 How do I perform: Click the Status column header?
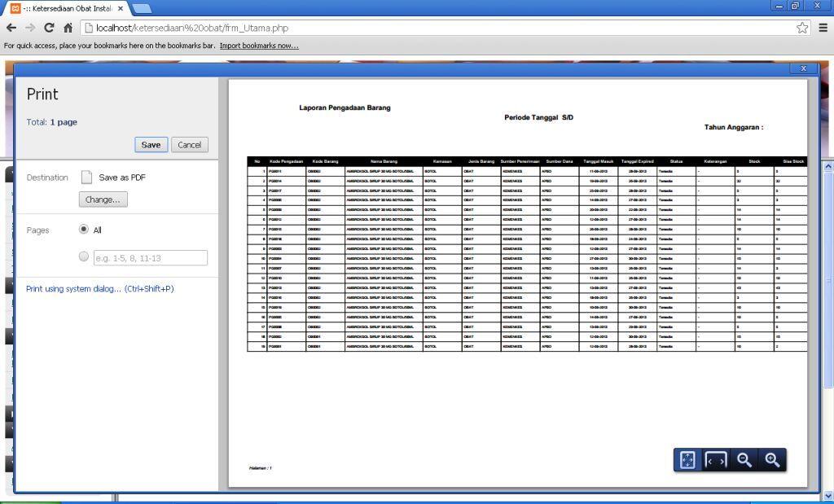[677, 161]
